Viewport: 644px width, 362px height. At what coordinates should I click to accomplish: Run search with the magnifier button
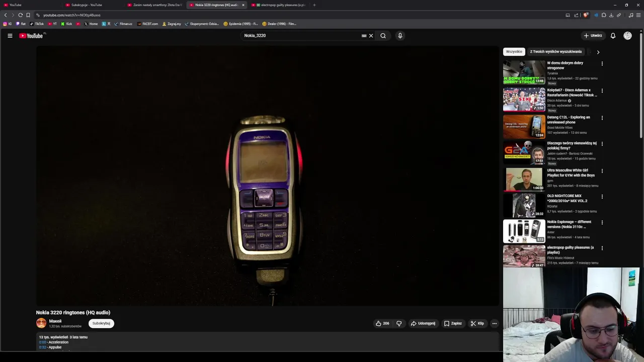pyautogui.click(x=383, y=36)
